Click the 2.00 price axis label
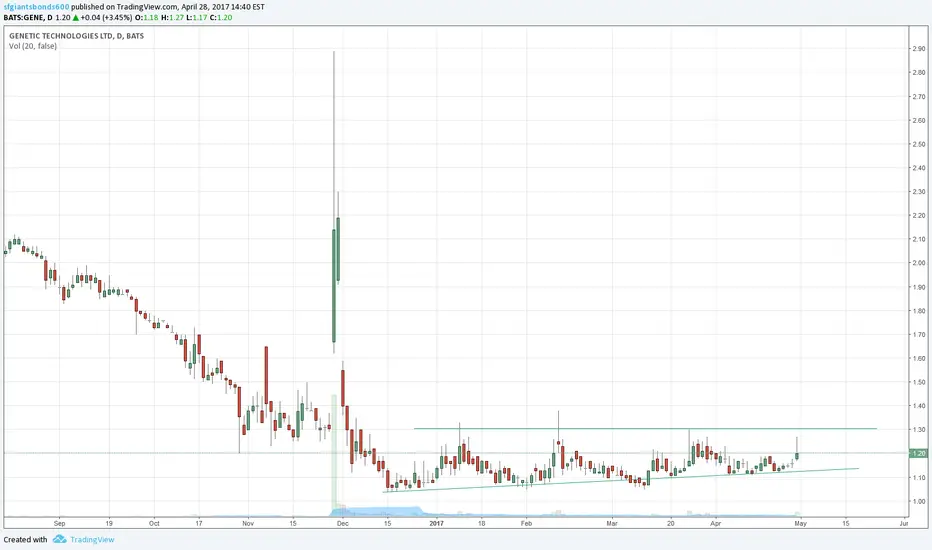Screen dimensions: 932x550 pos(919,263)
